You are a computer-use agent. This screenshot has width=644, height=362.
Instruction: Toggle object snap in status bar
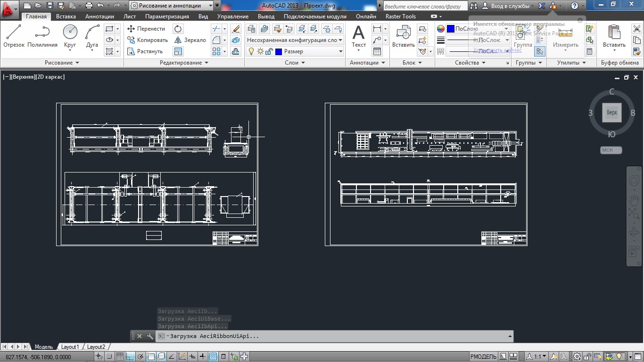pos(151,357)
